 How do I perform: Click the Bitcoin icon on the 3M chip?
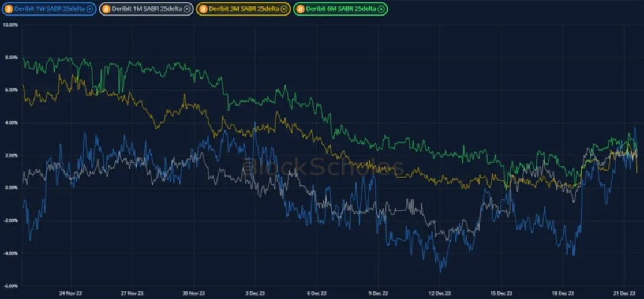(203, 9)
